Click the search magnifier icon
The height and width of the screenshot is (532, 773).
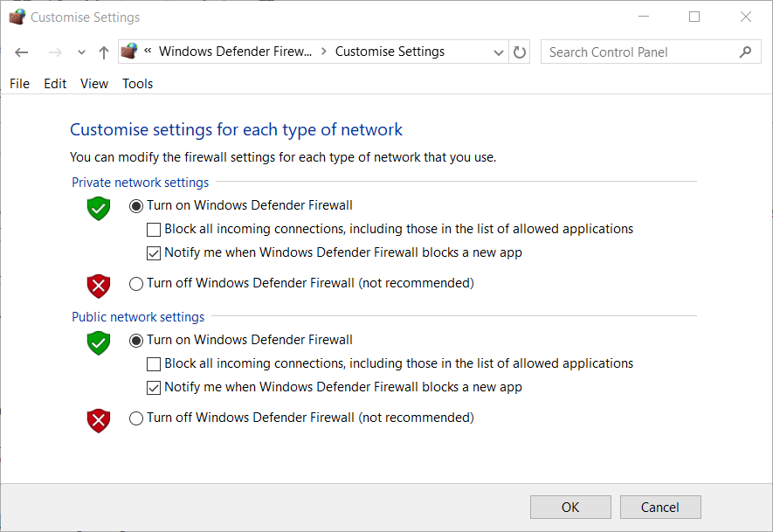pos(745,52)
